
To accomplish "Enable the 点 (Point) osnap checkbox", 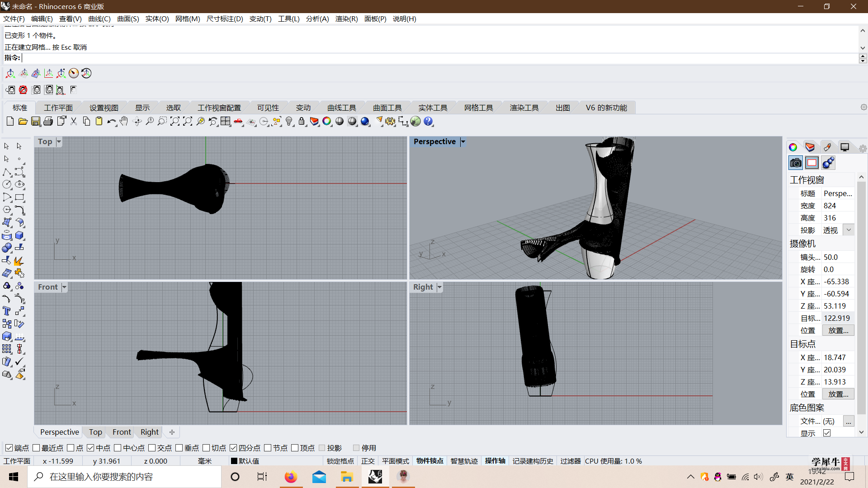I will click(x=71, y=448).
